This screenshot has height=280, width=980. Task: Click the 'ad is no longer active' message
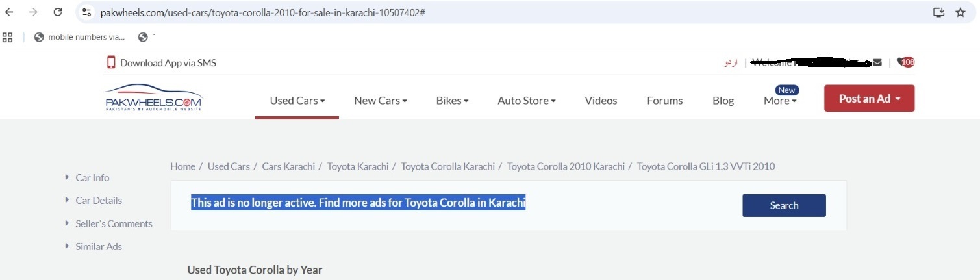point(358,203)
